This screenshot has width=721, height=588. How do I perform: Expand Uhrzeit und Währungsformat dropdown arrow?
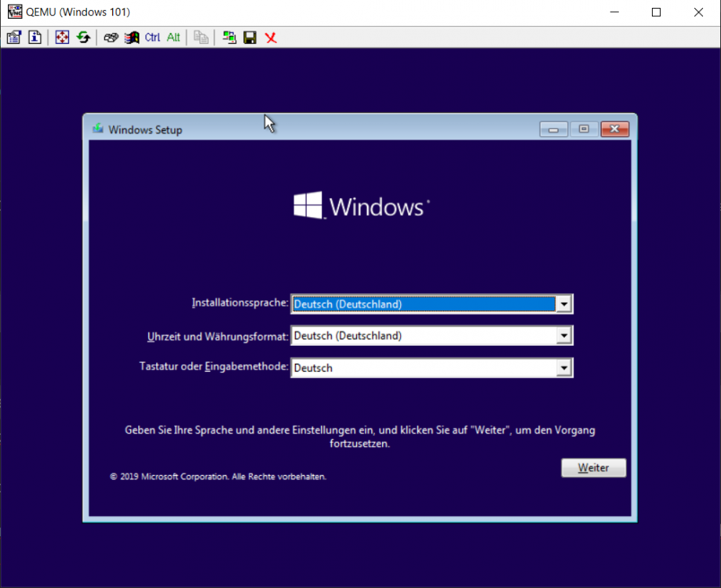[x=564, y=336]
